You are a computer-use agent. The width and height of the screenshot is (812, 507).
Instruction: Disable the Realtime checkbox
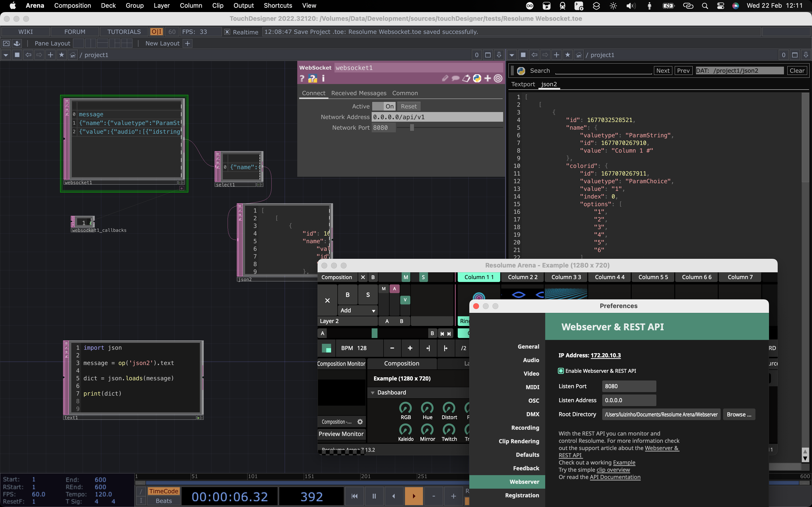click(227, 32)
